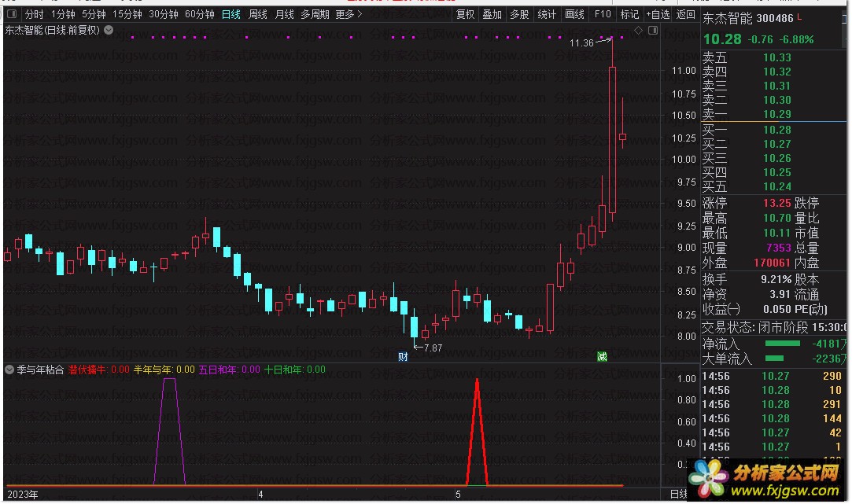Image resolution: width=852 pixels, height=504 pixels.
Task: Select the 1分钟 period
Action: pos(63,14)
